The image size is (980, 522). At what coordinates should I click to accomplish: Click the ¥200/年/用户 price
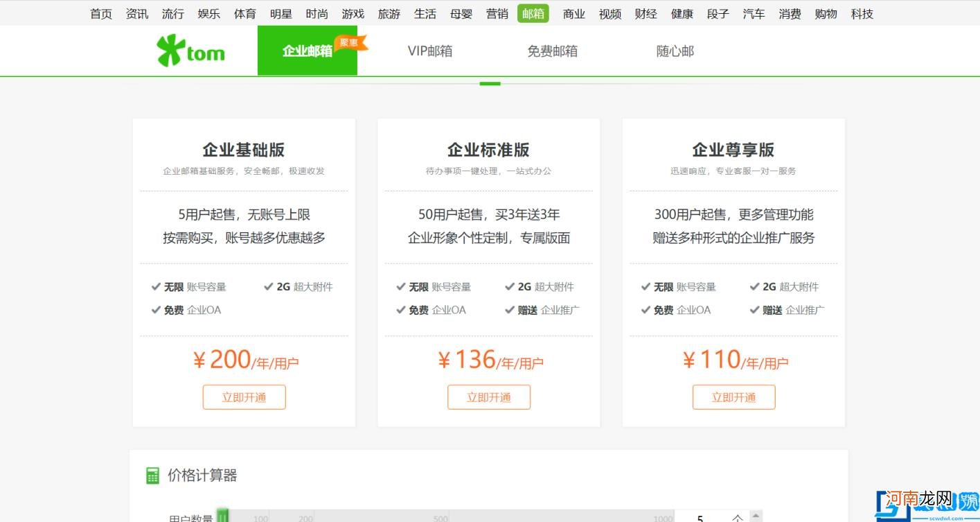click(x=245, y=360)
